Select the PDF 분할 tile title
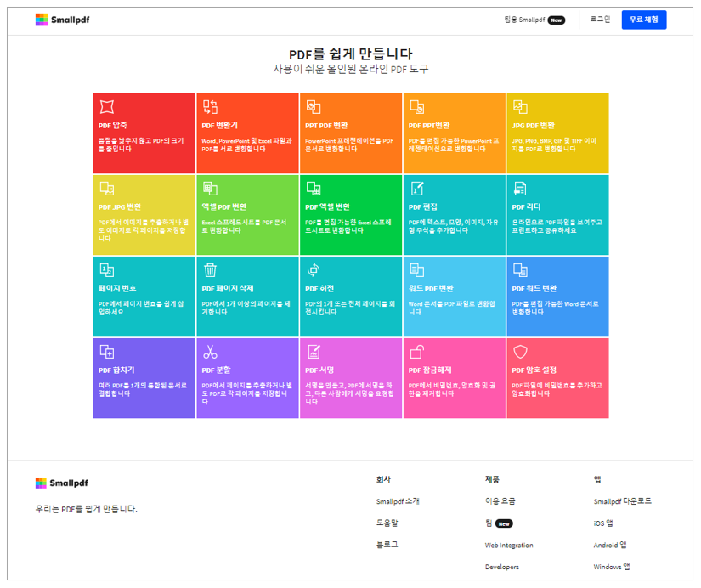Viewport: 701px width, 588px height. [x=216, y=370]
